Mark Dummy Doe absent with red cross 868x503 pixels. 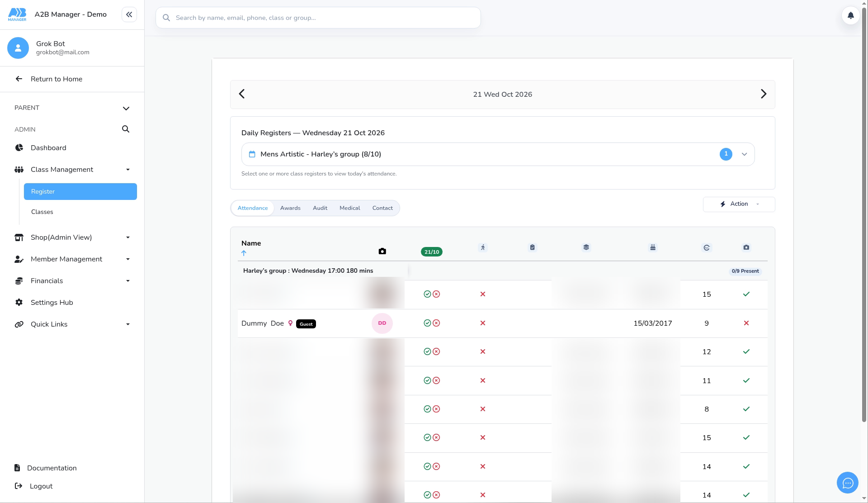(436, 323)
